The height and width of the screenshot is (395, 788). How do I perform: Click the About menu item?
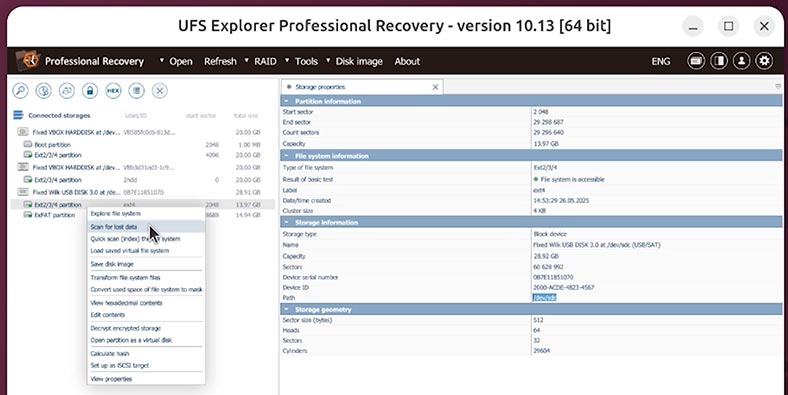click(x=407, y=61)
